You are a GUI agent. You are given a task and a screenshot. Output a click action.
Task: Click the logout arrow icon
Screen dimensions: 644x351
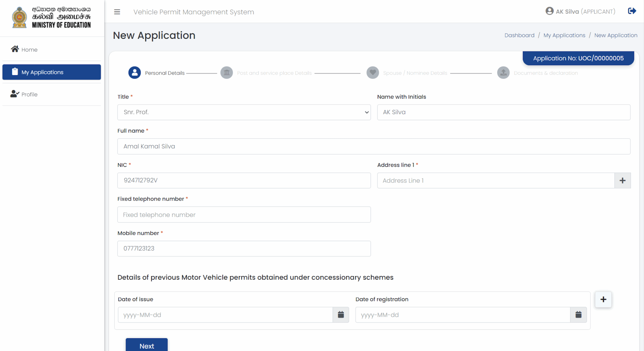pyautogui.click(x=632, y=11)
